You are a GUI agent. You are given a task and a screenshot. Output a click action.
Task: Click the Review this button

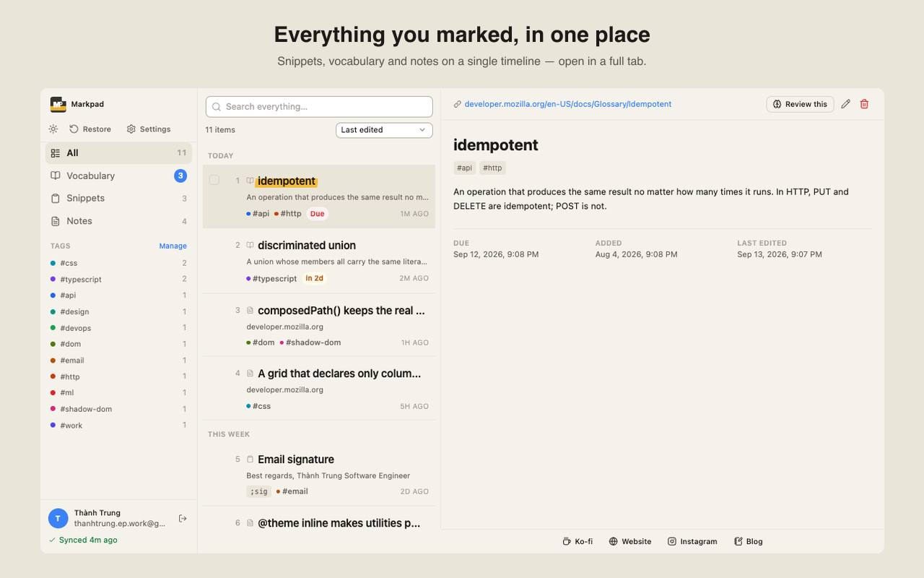click(x=800, y=104)
